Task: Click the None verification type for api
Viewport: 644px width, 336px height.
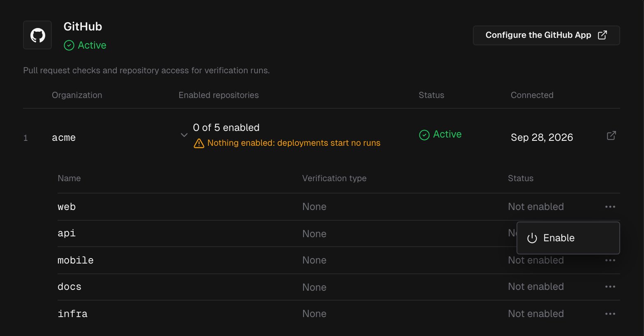Action: (314, 234)
